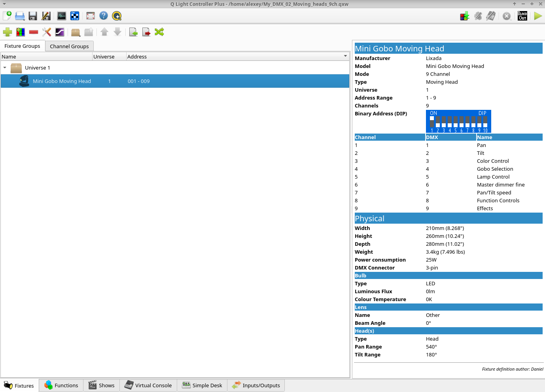Open the help question mark icon
Image resolution: width=545 pixels, height=392 pixels.
coord(104,16)
